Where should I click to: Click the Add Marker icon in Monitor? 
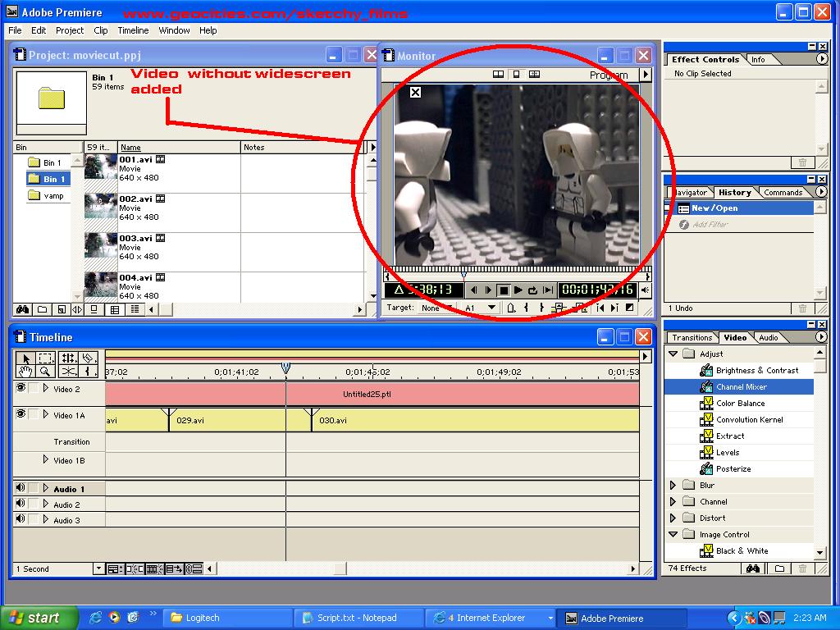coord(511,308)
